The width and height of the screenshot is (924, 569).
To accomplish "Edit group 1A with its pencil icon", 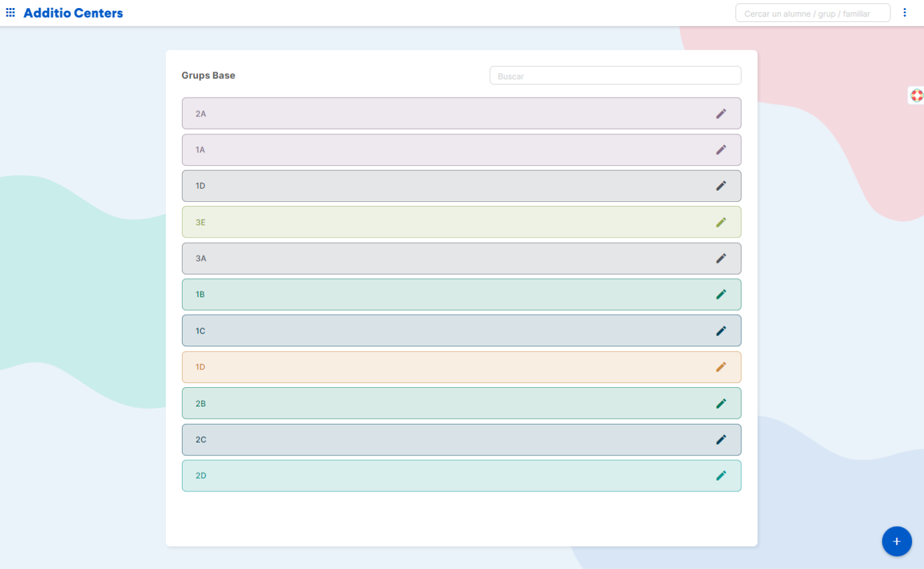I will click(x=721, y=150).
